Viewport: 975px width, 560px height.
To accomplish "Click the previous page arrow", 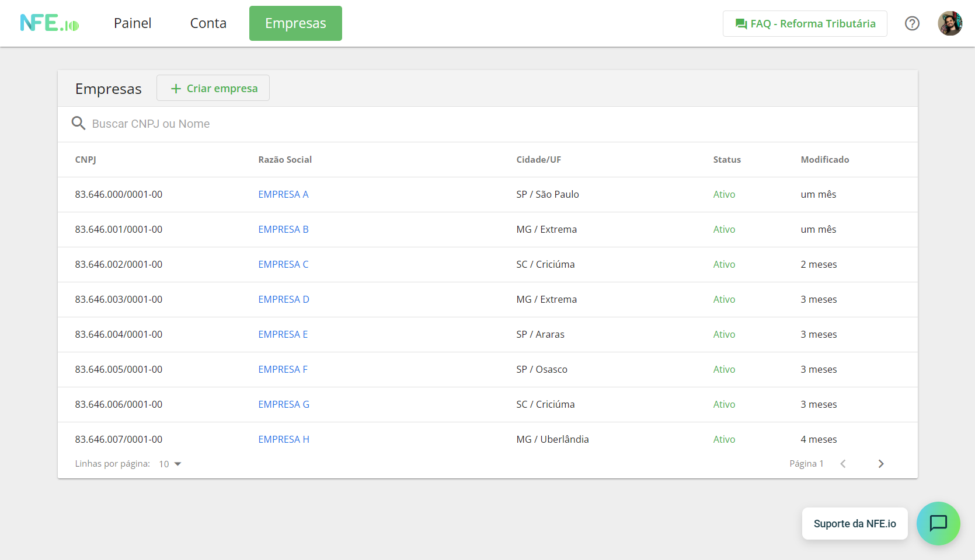I will [842, 463].
